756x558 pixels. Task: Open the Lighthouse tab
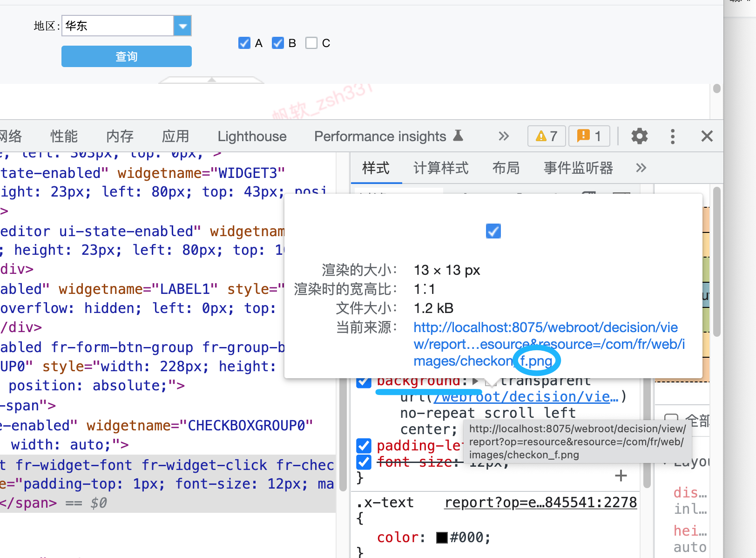point(252,136)
